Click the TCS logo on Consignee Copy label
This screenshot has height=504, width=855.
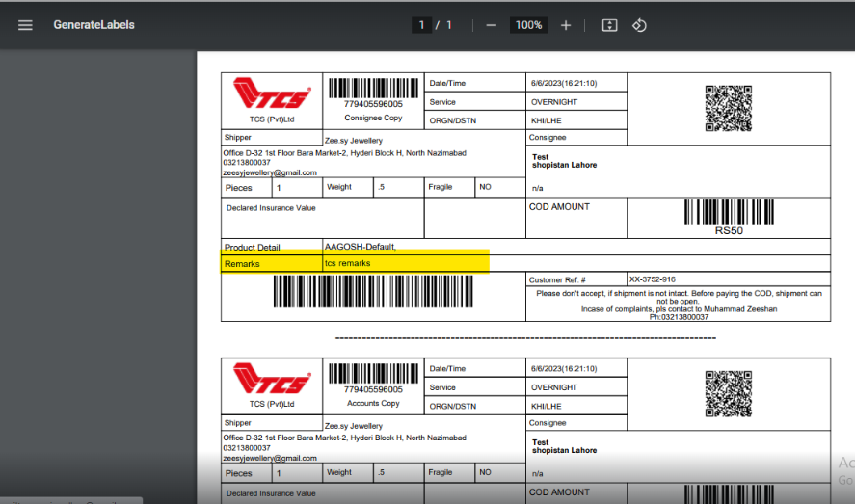(272, 96)
